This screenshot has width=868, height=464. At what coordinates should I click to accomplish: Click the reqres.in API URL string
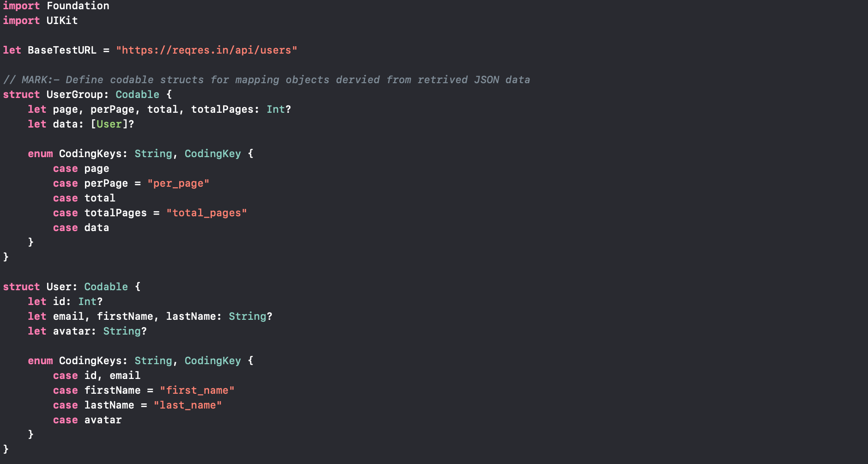(206, 50)
